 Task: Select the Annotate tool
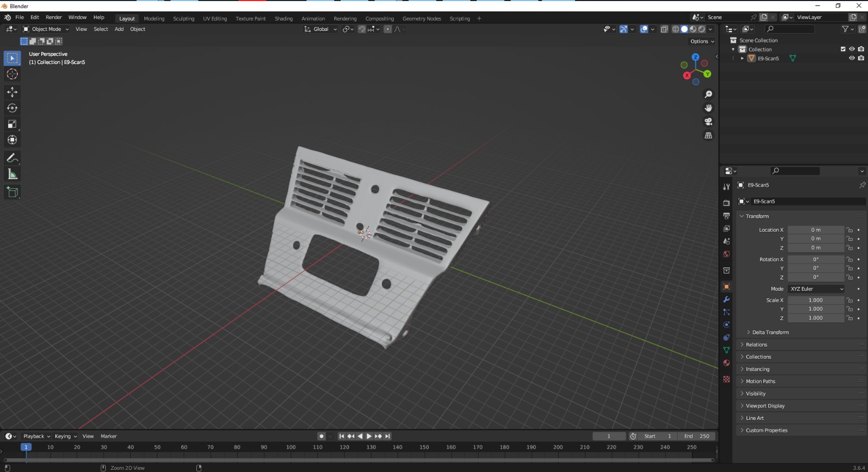[12, 158]
